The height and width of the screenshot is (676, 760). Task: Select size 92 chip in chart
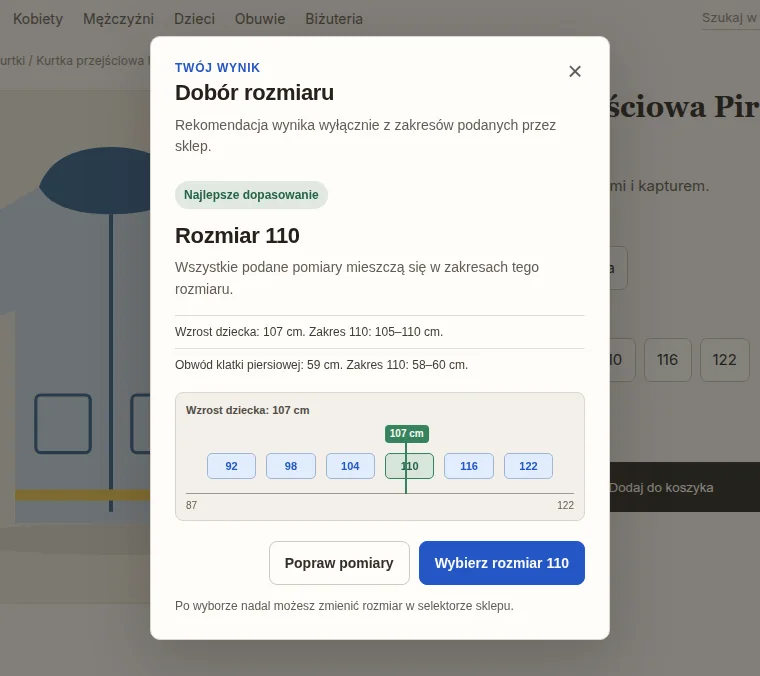coord(231,466)
